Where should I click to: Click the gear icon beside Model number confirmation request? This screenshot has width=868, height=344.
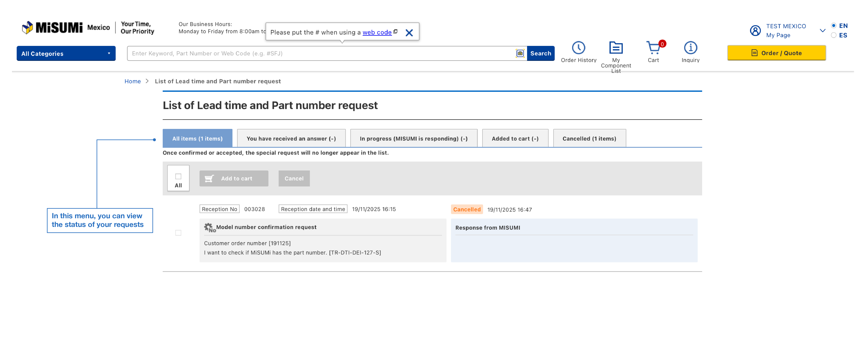coord(209,227)
